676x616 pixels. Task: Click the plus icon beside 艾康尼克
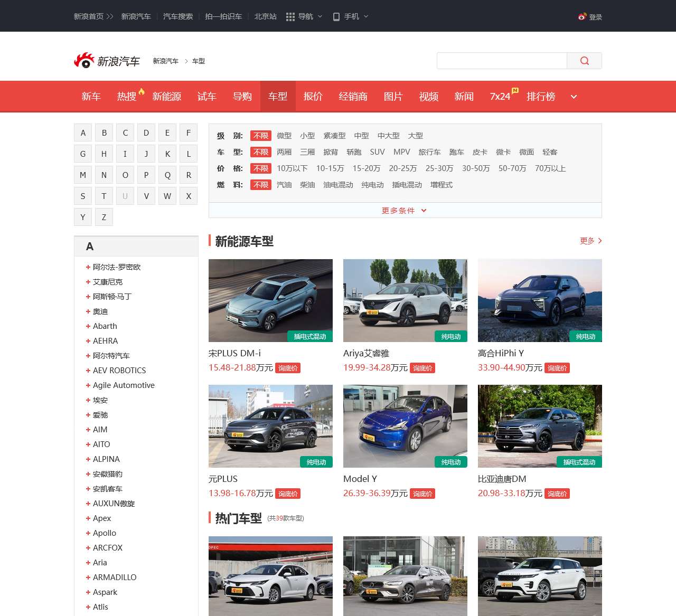pos(88,282)
